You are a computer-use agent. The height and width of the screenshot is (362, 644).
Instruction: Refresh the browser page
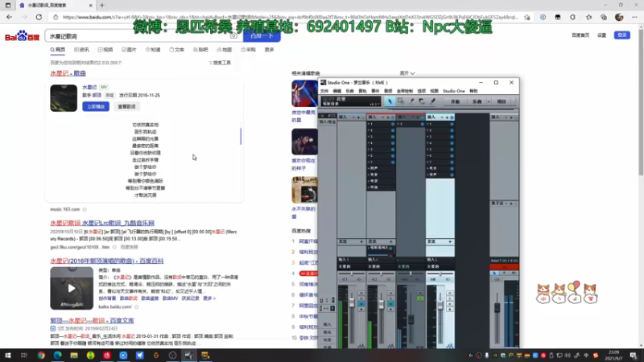click(39, 17)
